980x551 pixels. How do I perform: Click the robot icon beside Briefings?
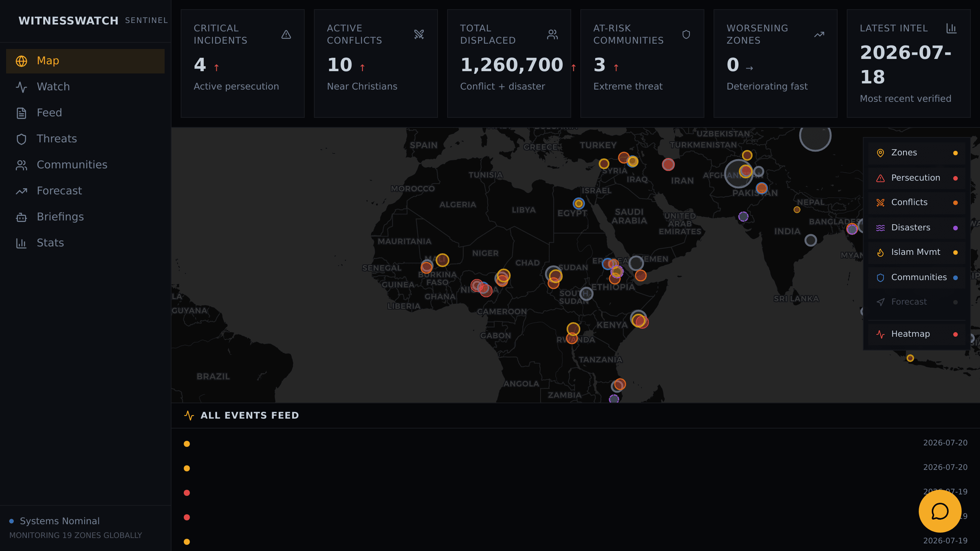coord(21,217)
